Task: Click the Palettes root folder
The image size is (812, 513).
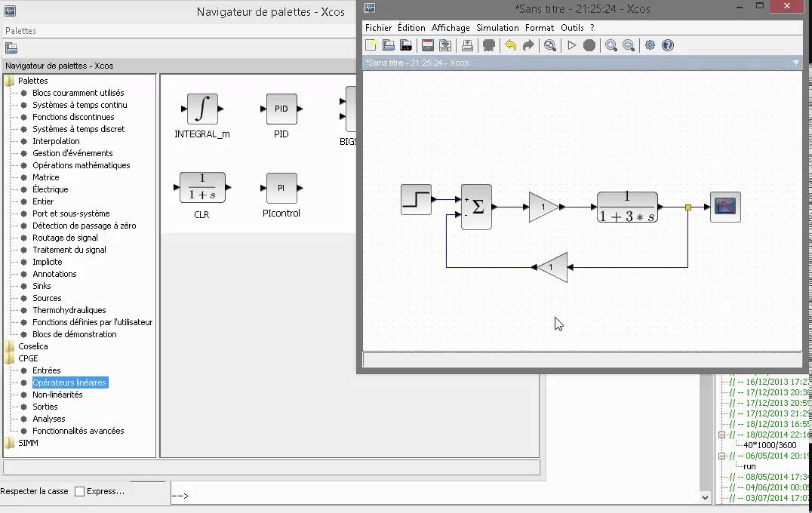Action: (33, 81)
